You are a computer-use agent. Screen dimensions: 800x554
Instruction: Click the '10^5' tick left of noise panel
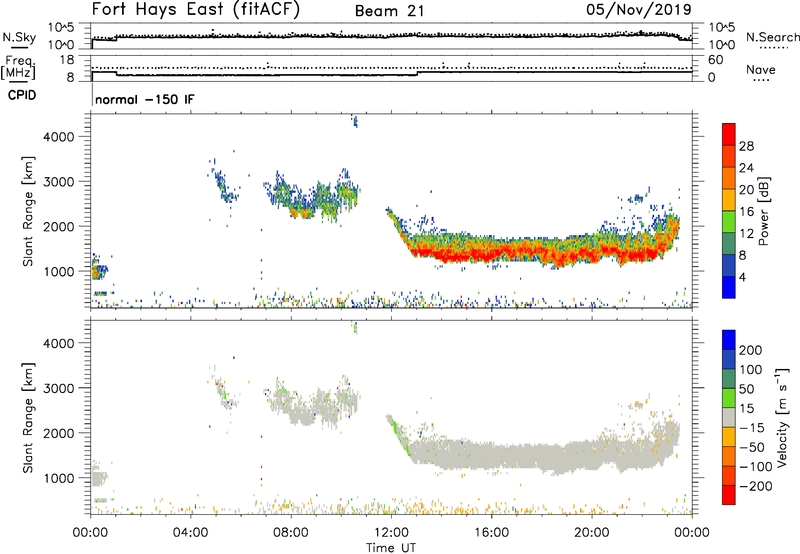tap(61, 27)
